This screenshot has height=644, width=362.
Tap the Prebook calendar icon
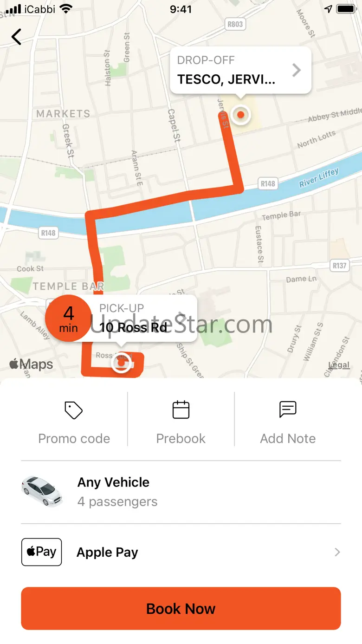(181, 410)
